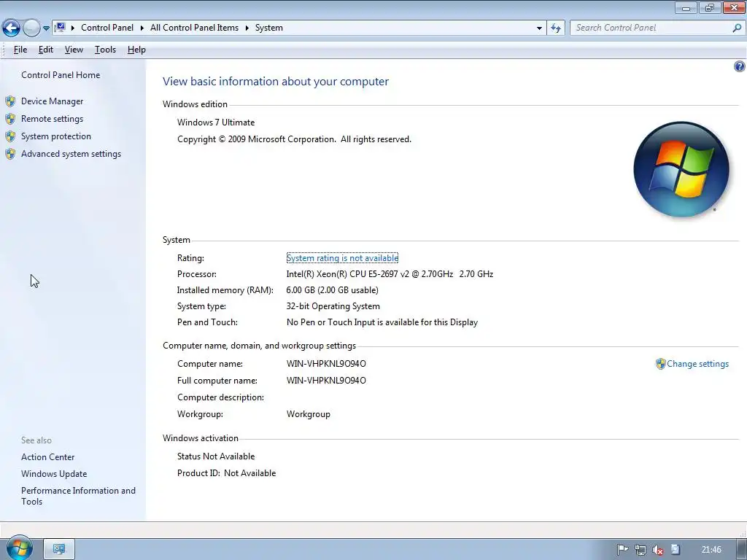
Task: Click '6.00 GB (2.00 GB usable)' memory value
Action: coord(332,290)
